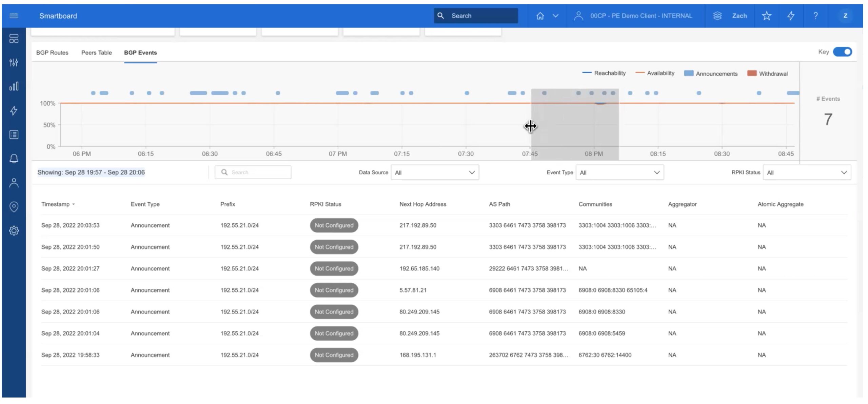The width and height of the screenshot is (868, 404).
Task: Sort by the Timestamp column header
Action: 56,204
